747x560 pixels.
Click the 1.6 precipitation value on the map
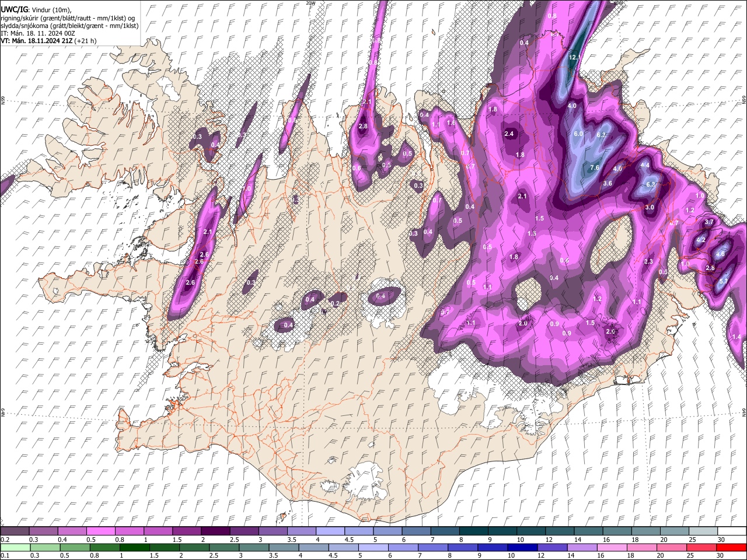click(x=451, y=123)
